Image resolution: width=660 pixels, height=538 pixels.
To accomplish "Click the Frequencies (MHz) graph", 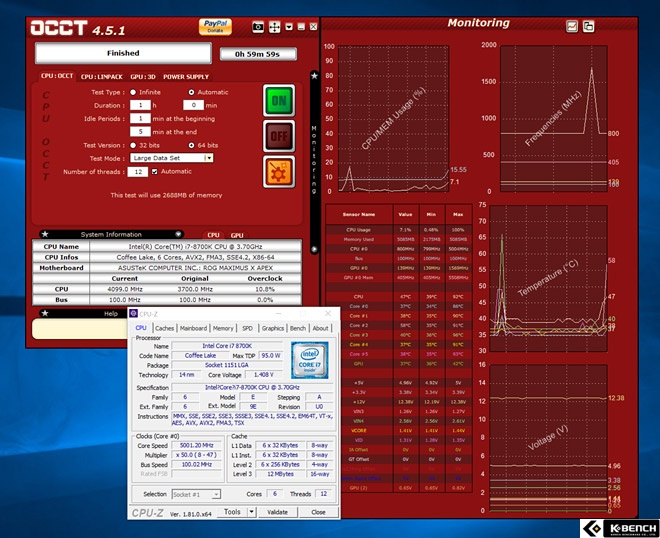I will point(554,119).
